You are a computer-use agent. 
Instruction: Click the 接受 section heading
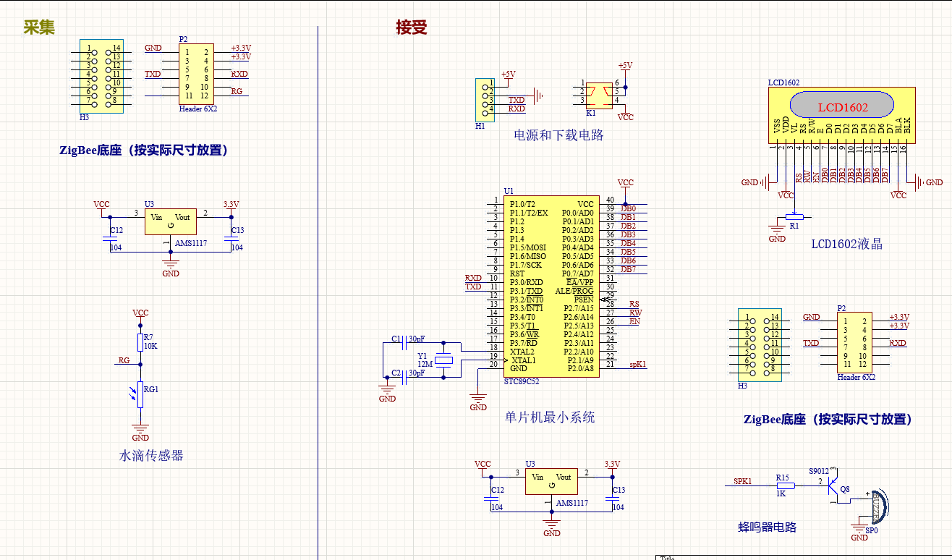[x=412, y=27]
